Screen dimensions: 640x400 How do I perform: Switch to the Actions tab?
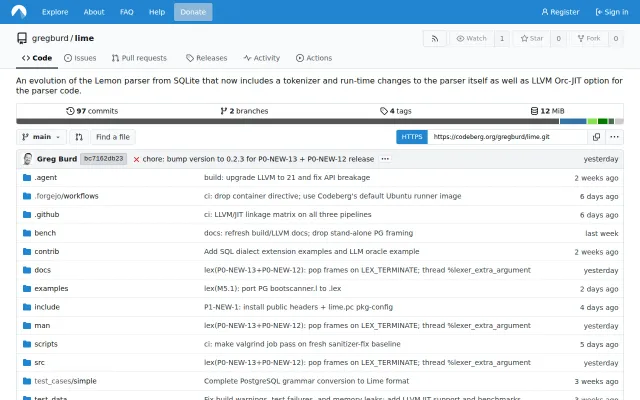314,58
